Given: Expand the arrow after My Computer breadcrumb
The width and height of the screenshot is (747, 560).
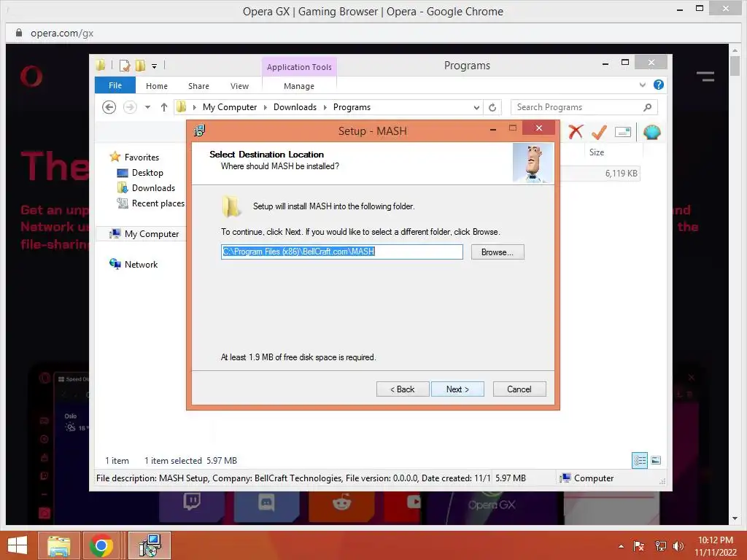Looking at the screenshot, I should 266,107.
